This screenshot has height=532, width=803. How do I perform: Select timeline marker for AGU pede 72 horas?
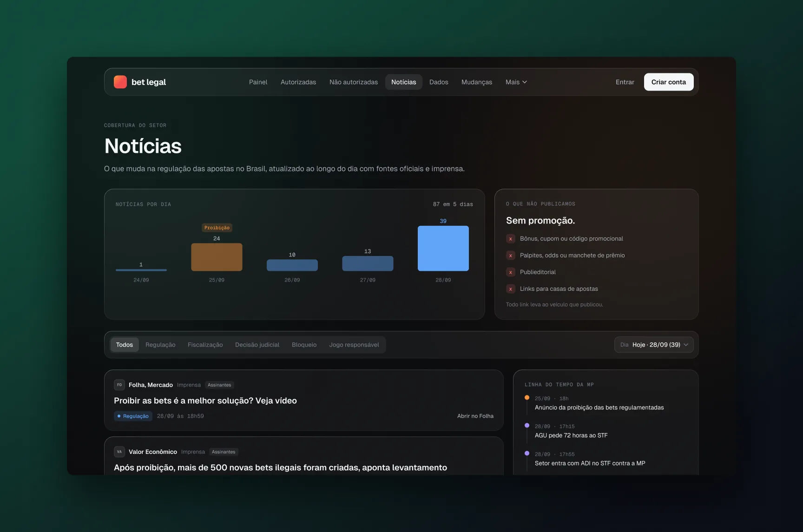(527, 426)
